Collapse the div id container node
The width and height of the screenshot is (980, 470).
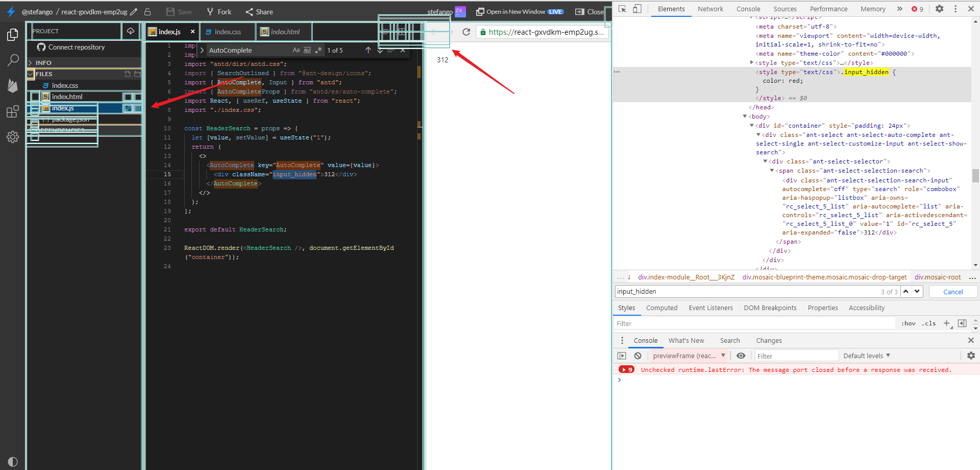click(751, 125)
